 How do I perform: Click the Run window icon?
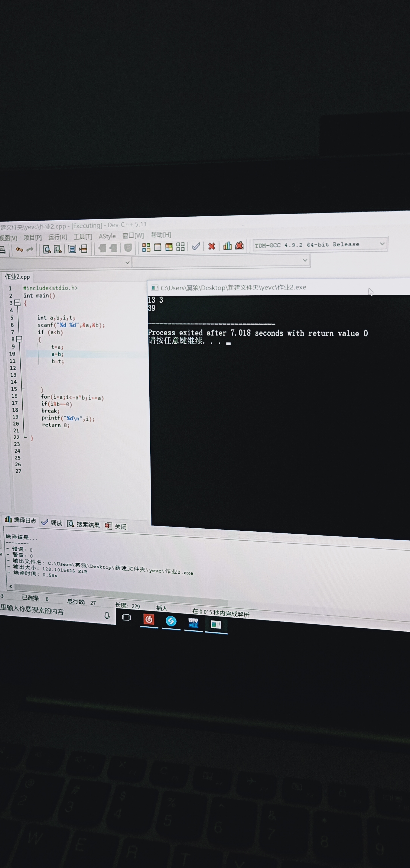(158, 247)
